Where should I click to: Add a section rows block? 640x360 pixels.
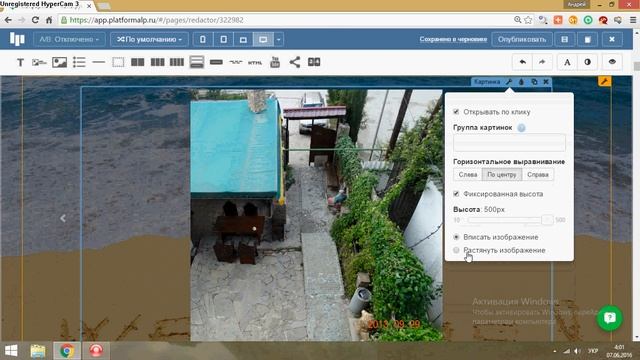pyautogui.click(x=196, y=62)
